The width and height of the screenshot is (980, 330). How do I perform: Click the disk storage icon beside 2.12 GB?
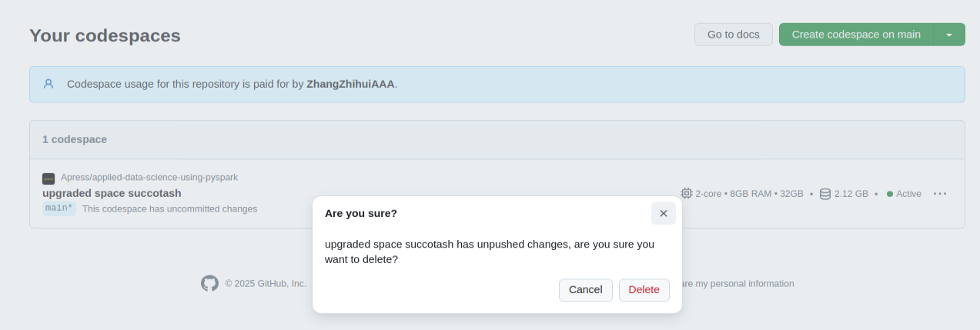[x=825, y=194]
